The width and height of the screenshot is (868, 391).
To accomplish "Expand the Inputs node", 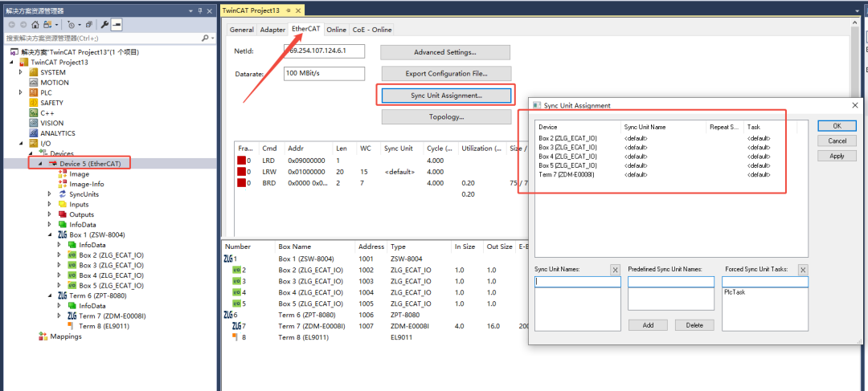I will click(x=50, y=204).
